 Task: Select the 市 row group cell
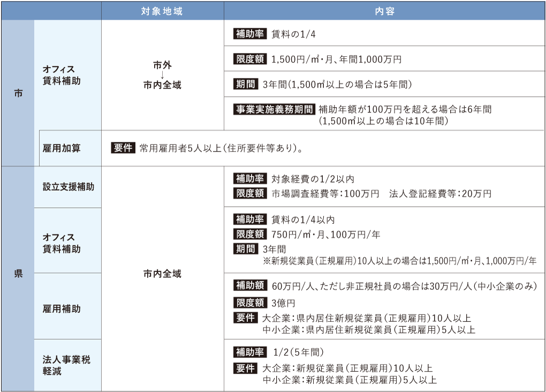click(x=18, y=93)
